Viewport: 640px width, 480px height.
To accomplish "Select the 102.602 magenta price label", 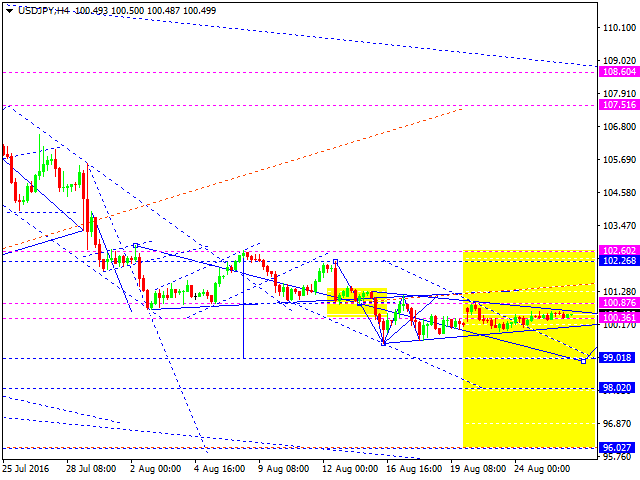I will pos(619,251).
